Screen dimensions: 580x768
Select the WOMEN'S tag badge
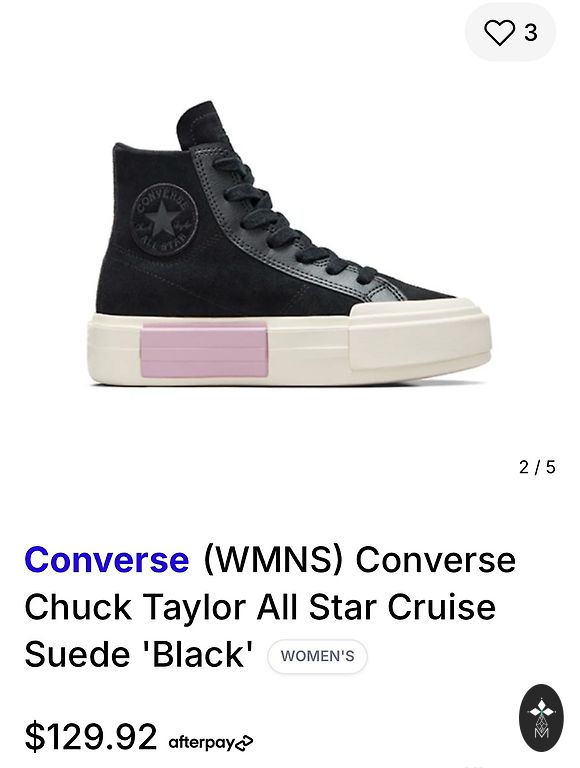coord(317,656)
